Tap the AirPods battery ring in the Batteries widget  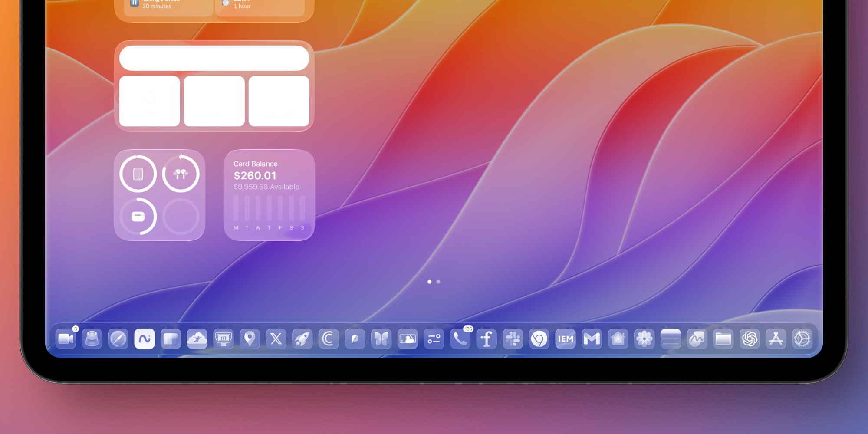(x=181, y=174)
